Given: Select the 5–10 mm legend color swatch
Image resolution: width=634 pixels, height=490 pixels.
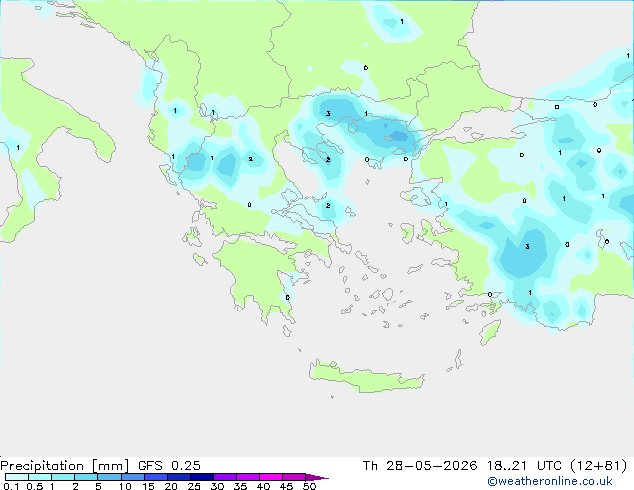Looking at the screenshot, I should coord(109,477).
